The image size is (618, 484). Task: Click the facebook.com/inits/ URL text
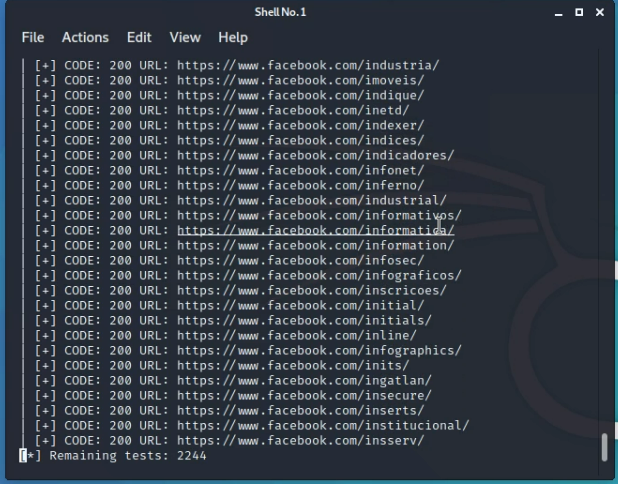[x=293, y=365]
